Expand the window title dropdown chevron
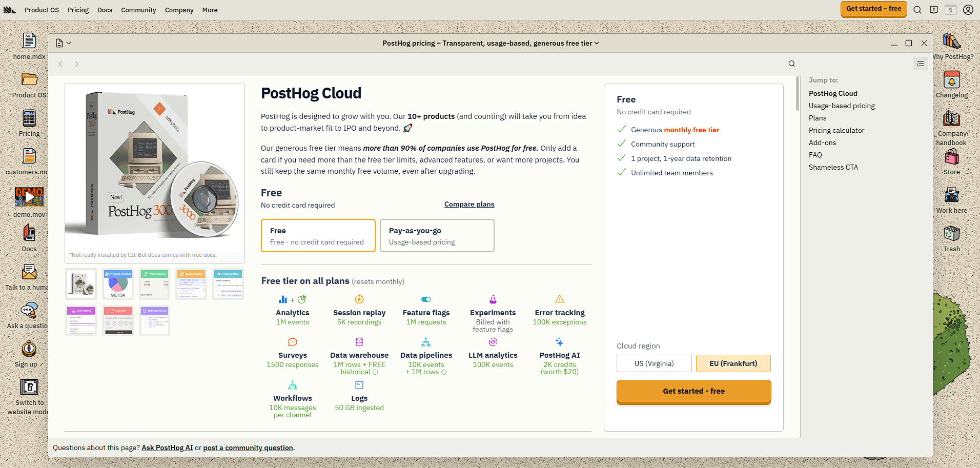Image resolution: width=980 pixels, height=468 pixels. [x=597, y=43]
